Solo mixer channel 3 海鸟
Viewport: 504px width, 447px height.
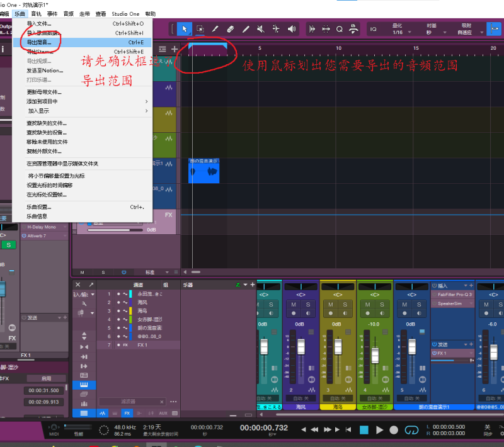[345, 305]
